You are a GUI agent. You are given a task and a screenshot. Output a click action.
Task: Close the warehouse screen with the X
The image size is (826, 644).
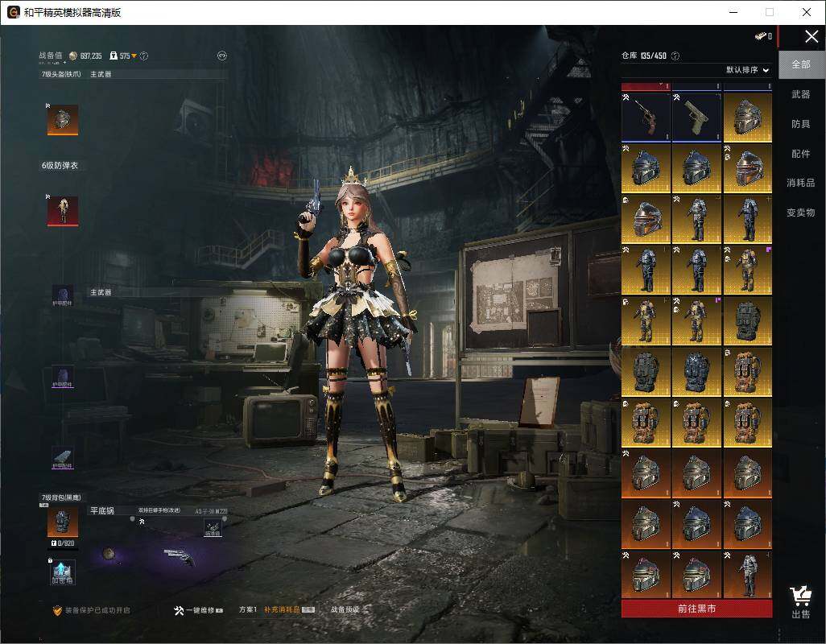click(x=812, y=36)
